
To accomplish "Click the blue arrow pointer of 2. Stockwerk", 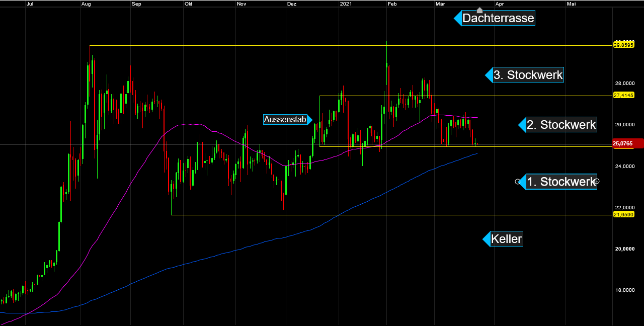I will (x=522, y=124).
